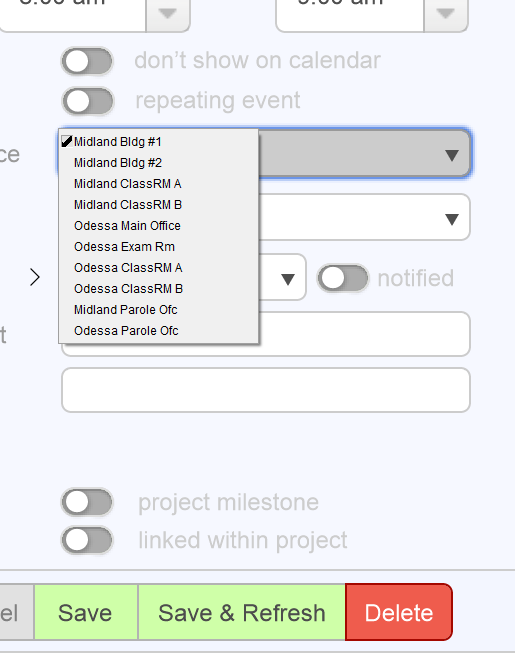Screen dimensions: 515x653
Task: Expand the right-pointing chevron arrow
Action: coord(35,277)
